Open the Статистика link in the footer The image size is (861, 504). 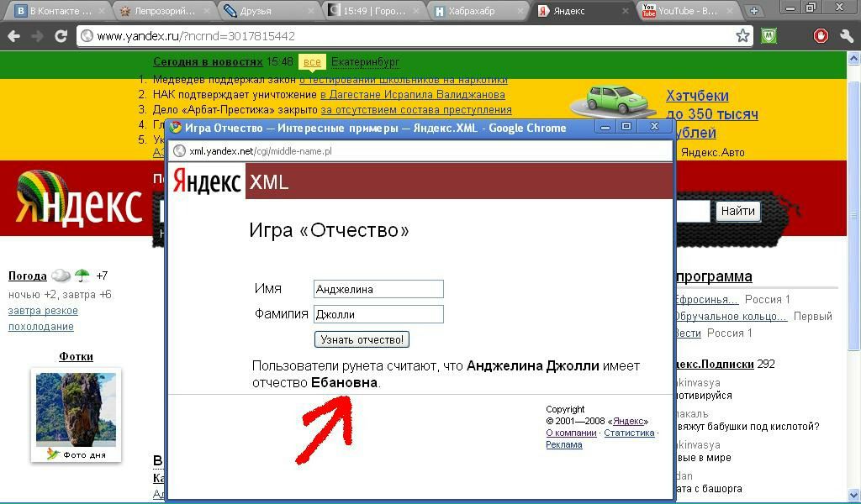click(628, 433)
